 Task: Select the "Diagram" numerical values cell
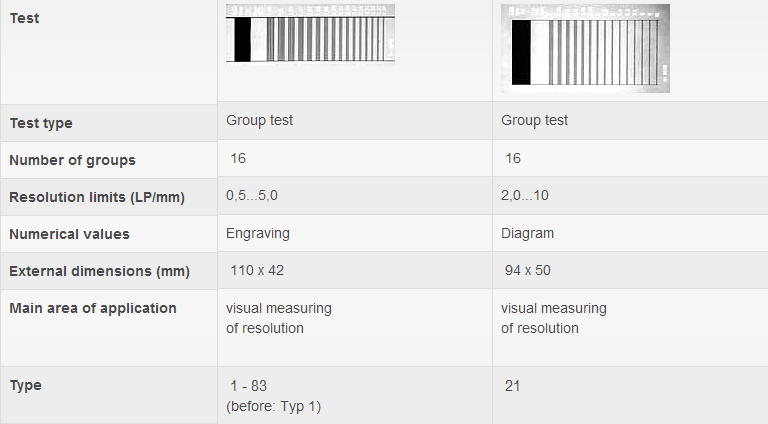(527, 233)
